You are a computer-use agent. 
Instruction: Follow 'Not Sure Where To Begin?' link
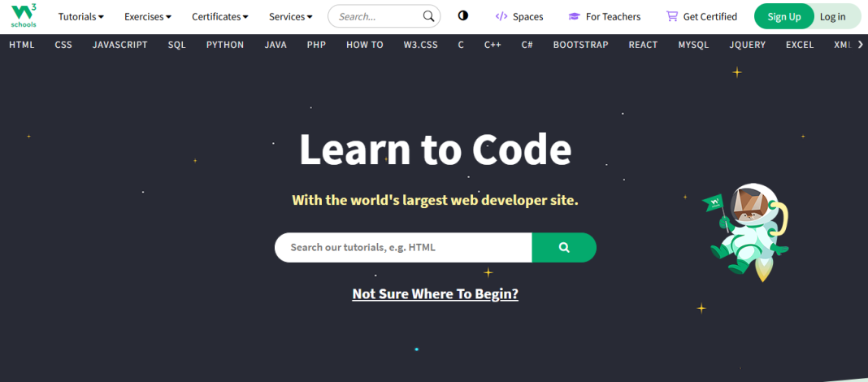pyautogui.click(x=435, y=293)
